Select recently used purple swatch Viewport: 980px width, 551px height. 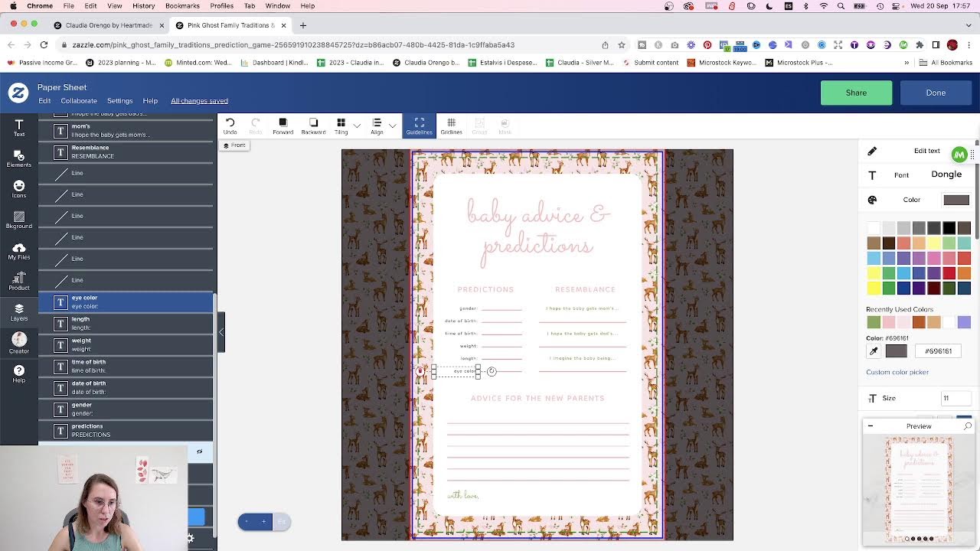[964, 322]
